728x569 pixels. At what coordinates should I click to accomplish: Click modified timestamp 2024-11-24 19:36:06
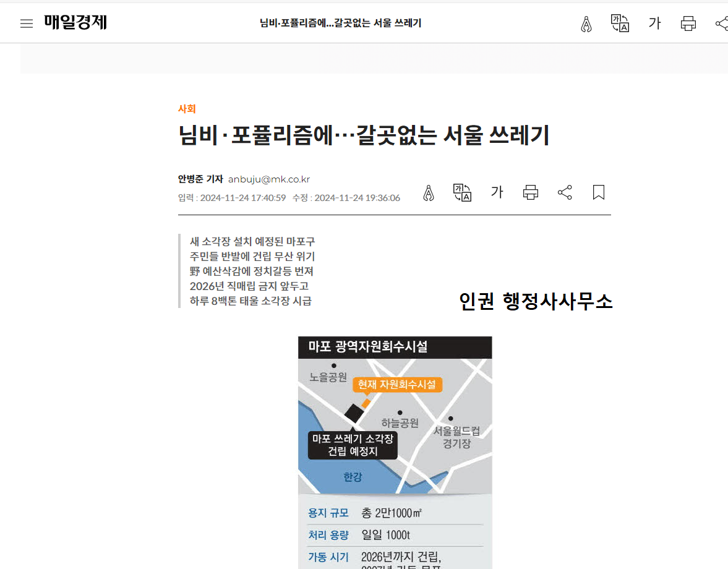pos(357,198)
